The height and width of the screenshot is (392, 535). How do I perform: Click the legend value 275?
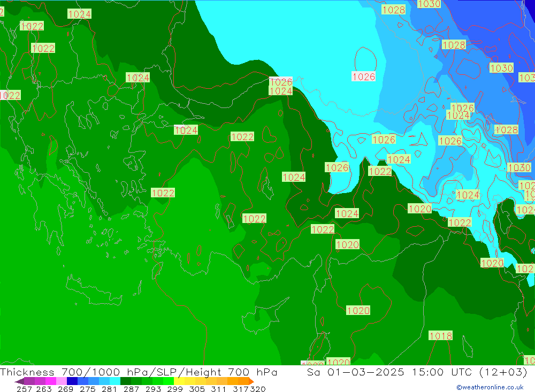tap(88, 389)
